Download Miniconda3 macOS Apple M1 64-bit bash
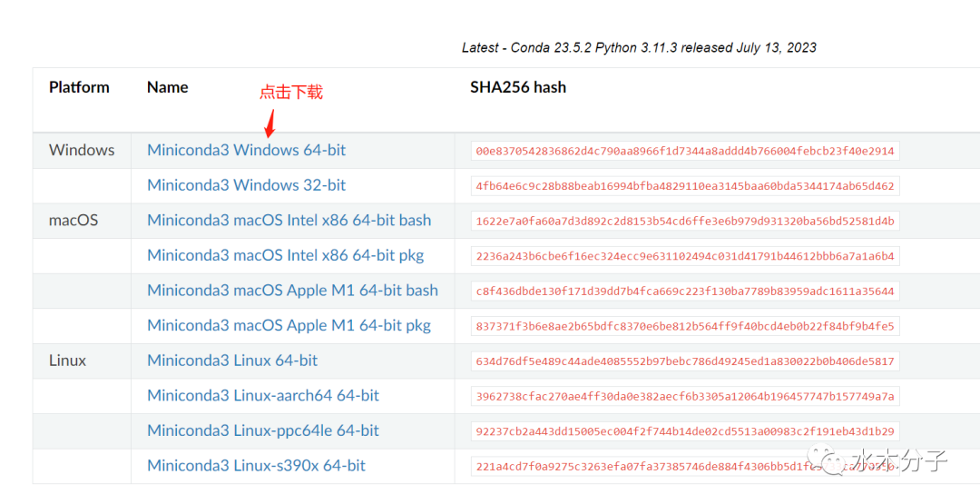This screenshot has width=980, height=504. (292, 291)
